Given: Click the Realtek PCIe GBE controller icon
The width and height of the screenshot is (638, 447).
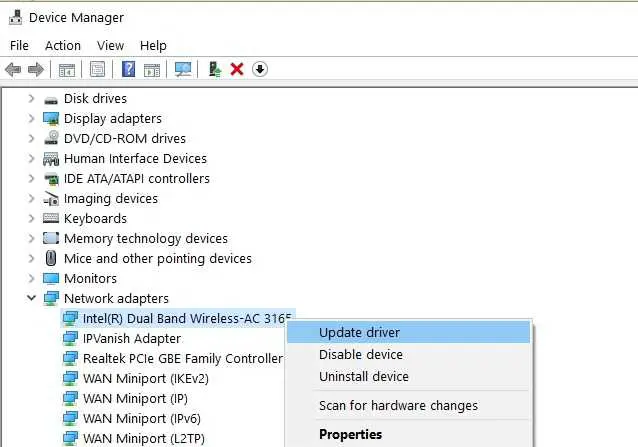Looking at the screenshot, I should point(70,358).
